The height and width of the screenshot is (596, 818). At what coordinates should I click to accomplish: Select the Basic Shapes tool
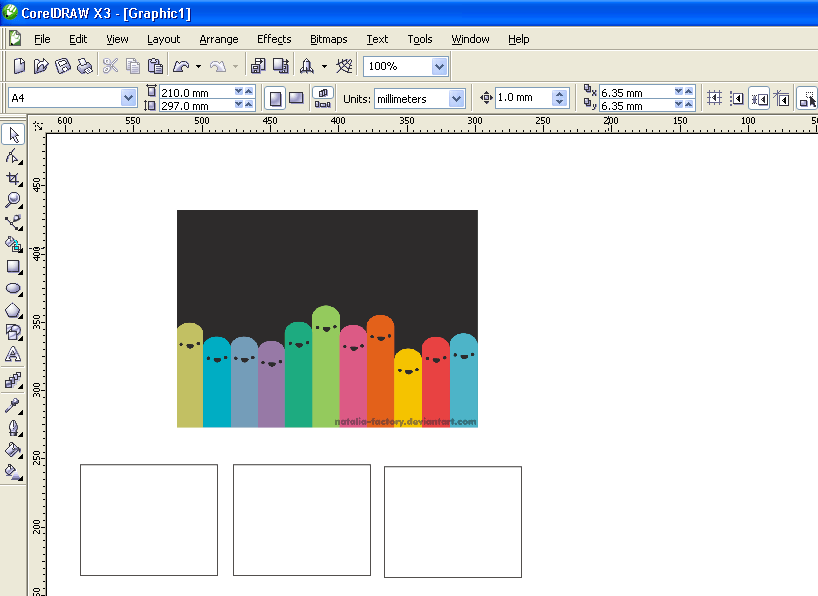(14, 332)
